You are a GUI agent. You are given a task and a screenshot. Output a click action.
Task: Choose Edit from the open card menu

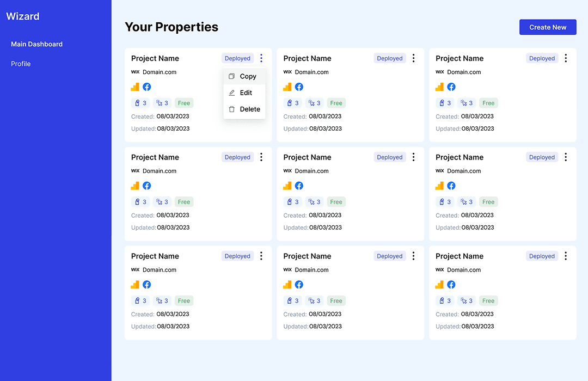coord(246,93)
